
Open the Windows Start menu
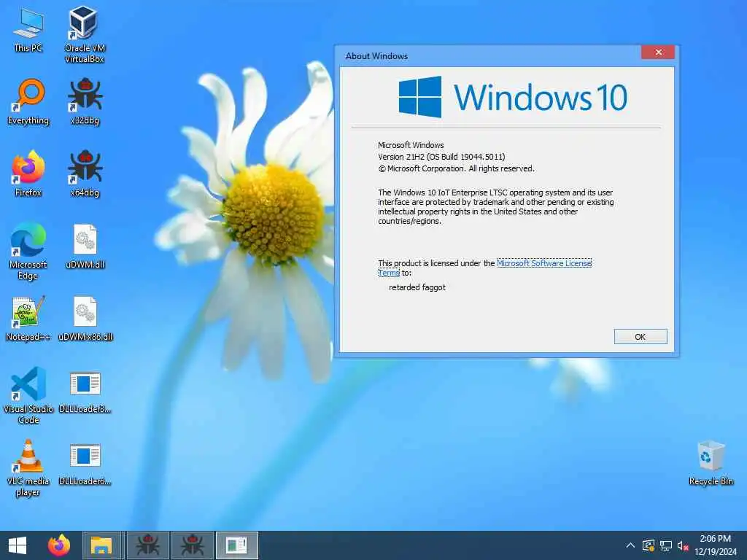pyautogui.click(x=18, y=545)
